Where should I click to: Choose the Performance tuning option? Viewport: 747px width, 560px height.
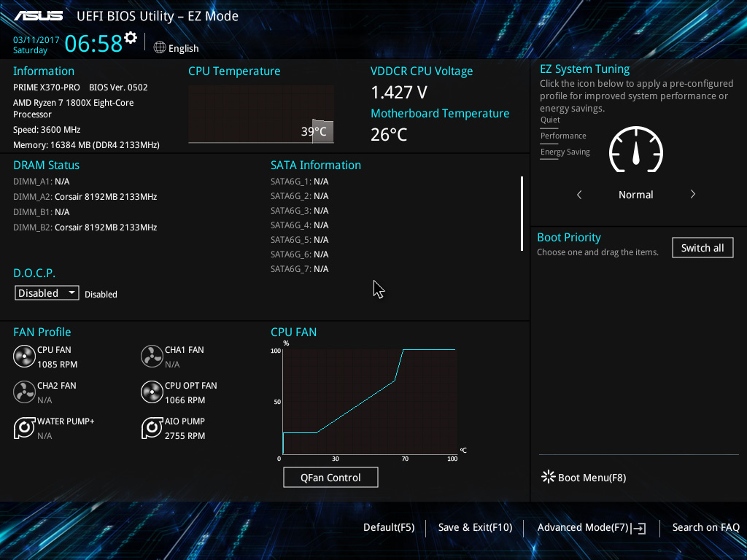pos(563,136)
